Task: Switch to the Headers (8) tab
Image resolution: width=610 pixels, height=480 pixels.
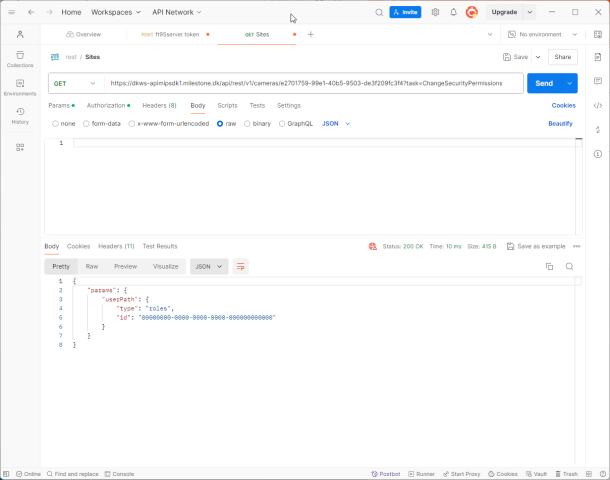Action: pyautogui.click(x=159, y=105)
